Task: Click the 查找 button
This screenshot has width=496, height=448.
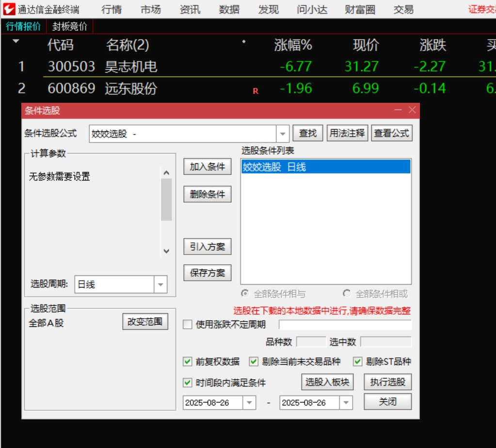Action: pyautogui.click(x=307, y=133)
